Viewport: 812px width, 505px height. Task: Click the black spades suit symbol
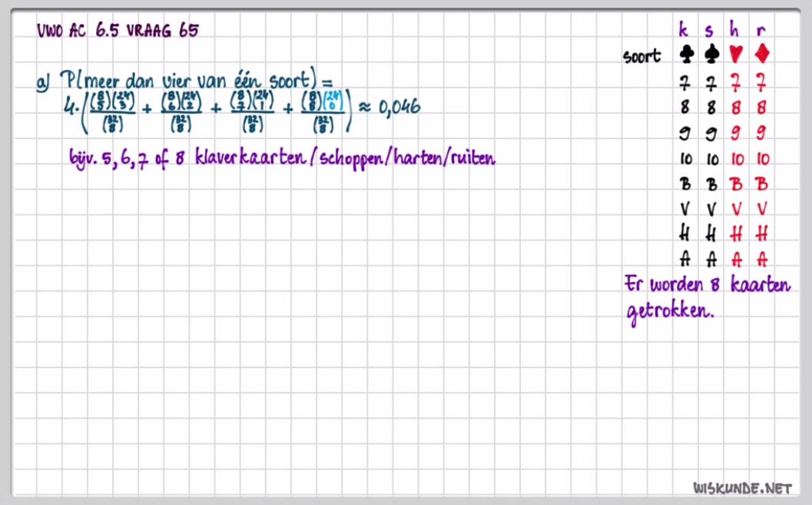(712, 54)
